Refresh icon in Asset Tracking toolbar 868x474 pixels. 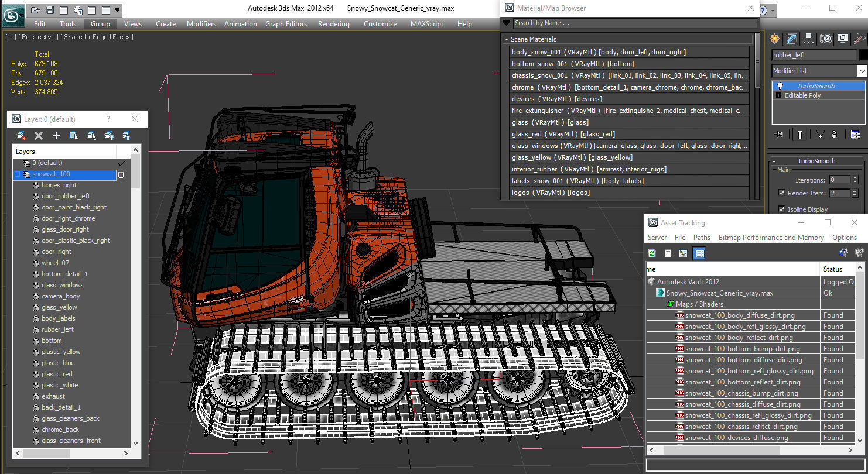(652, 253)
